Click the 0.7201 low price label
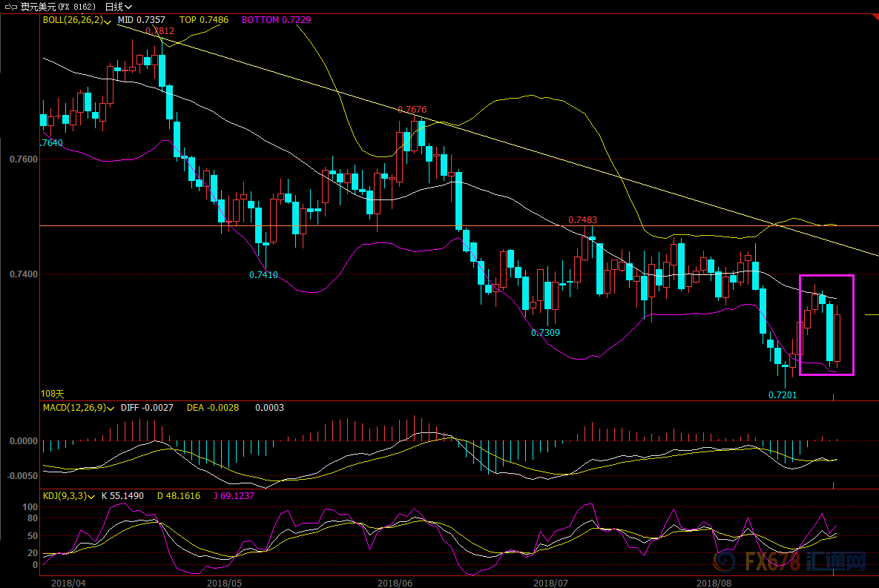Viewport: 879px width, 588px height. coord(782,394)
